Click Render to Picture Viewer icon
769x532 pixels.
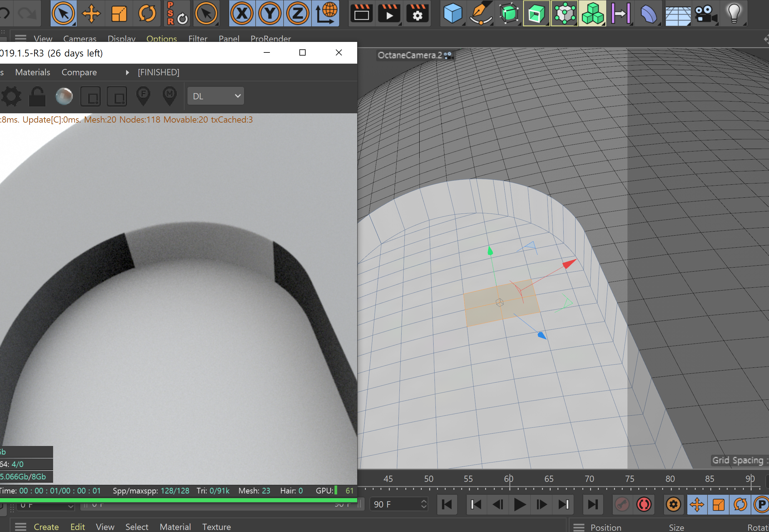click(x=389, y=13)
